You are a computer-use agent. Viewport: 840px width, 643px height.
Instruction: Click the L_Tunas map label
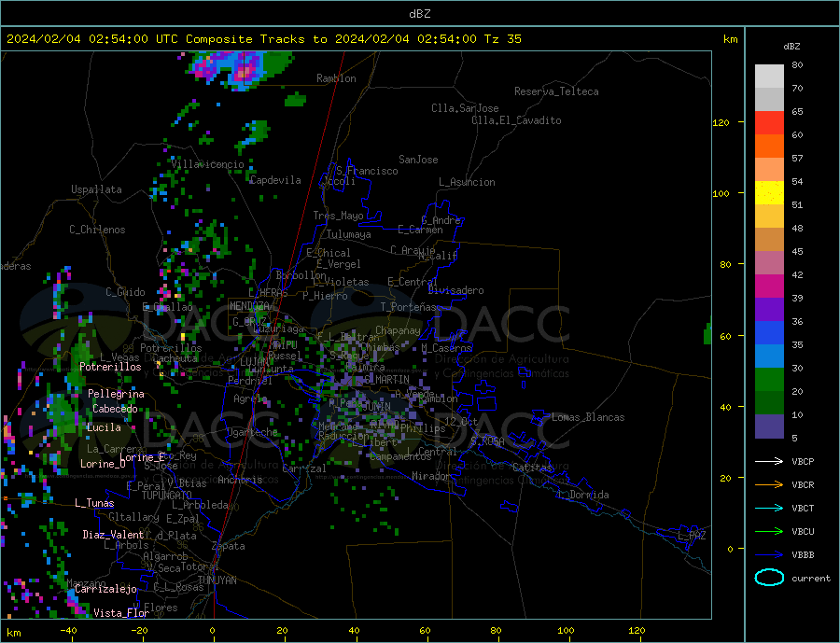[94, 503]
